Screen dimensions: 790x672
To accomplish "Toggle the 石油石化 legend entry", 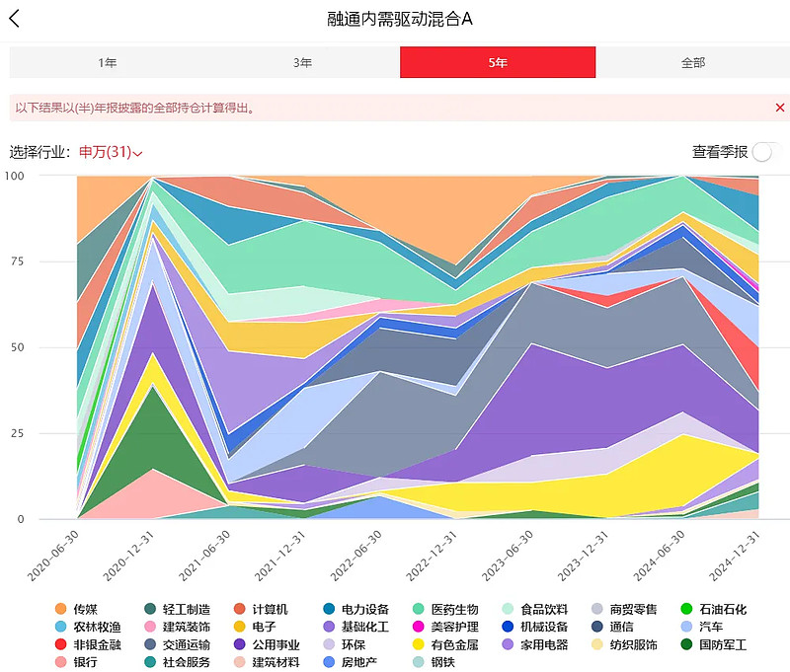I will 713,609.
